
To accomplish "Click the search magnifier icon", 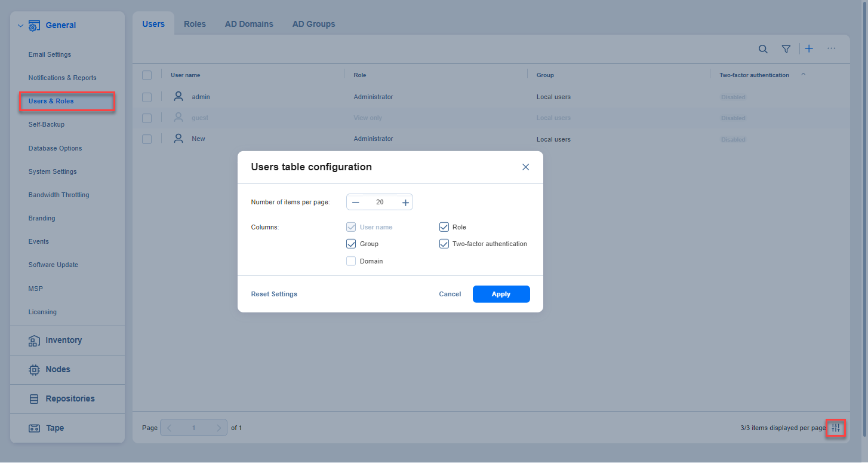I will pyautogui.click(x=763, y=49).
